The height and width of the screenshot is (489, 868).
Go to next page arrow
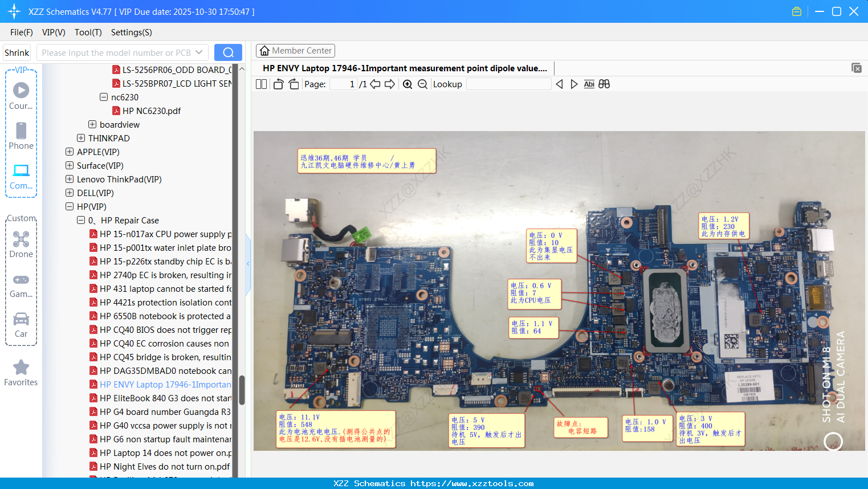390,84
